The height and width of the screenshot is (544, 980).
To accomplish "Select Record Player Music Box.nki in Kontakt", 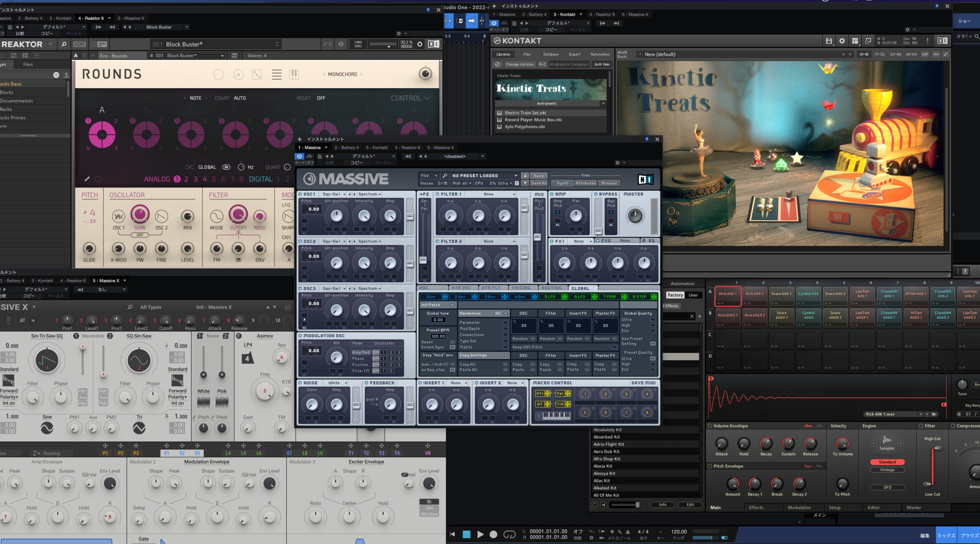I will coord(533,120).
